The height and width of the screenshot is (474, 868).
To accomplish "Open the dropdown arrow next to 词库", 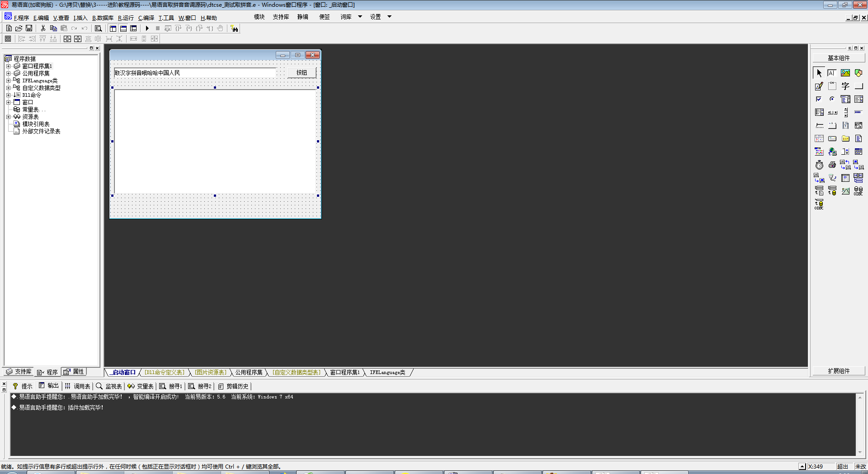I will tap(360, 17).
